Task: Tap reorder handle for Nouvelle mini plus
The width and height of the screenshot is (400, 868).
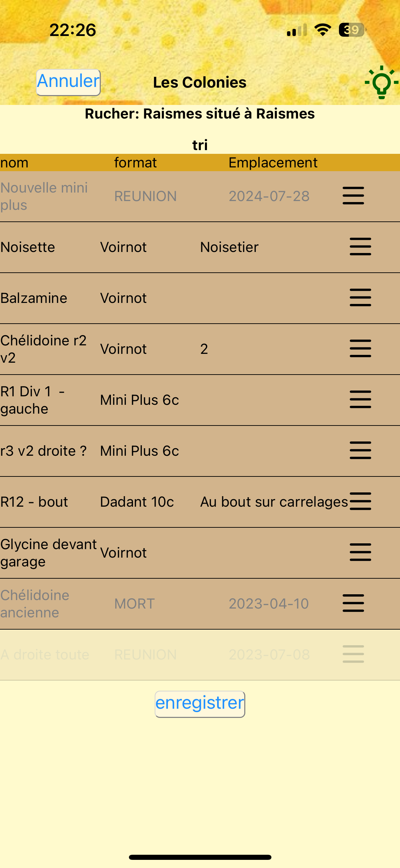Action: pos(353,196)
